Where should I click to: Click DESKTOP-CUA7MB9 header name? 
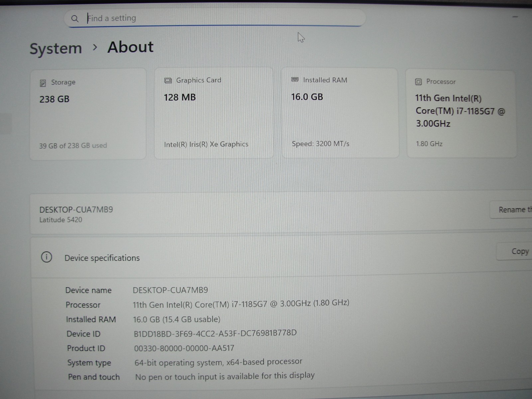click(x=76, y=209)
